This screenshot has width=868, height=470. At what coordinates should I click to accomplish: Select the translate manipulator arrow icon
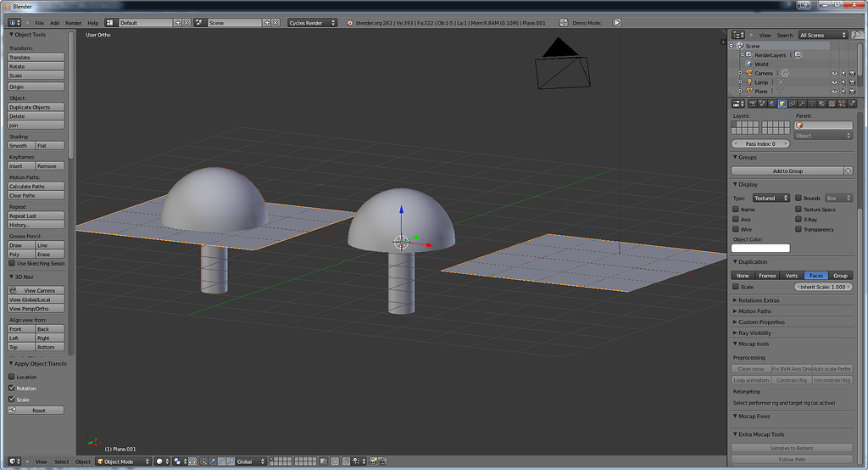[x=213, y=462]
